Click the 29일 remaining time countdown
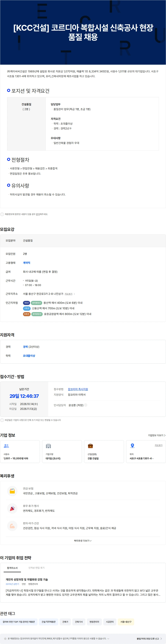The height and width of the screenshot is (644, 166). [x=24, y=396]
